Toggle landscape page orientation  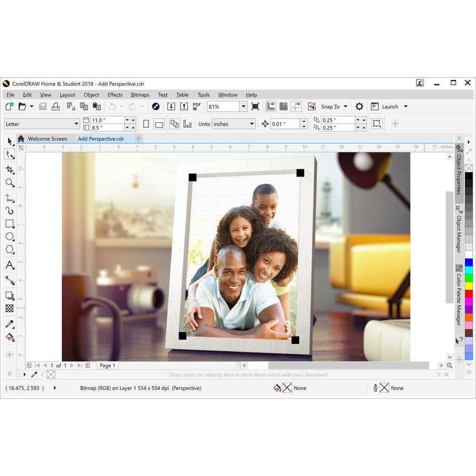[x=158, y=123]
